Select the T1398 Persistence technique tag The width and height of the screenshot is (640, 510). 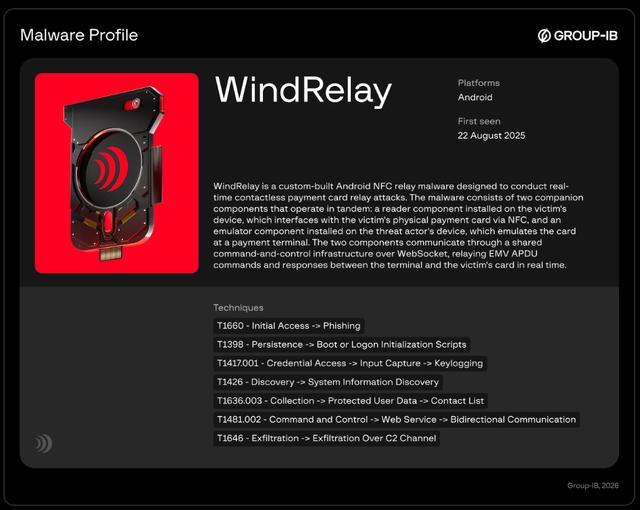pyautogui.click(x=342, y=345)
